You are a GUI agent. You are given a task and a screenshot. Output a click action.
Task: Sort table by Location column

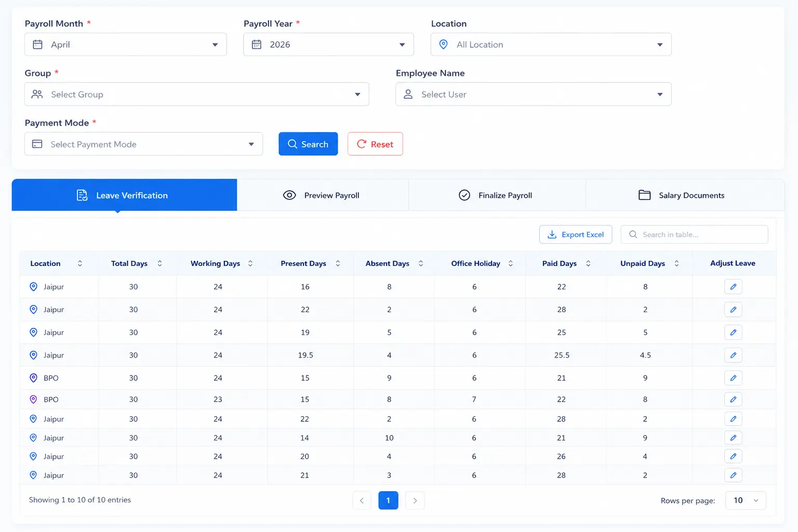(x=80, y=263)
